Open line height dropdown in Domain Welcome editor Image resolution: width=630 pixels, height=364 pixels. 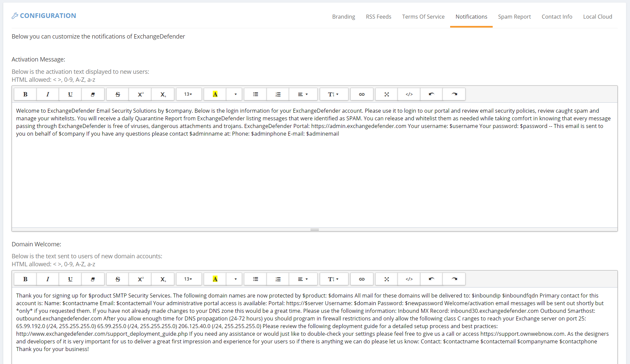(333, 279)
